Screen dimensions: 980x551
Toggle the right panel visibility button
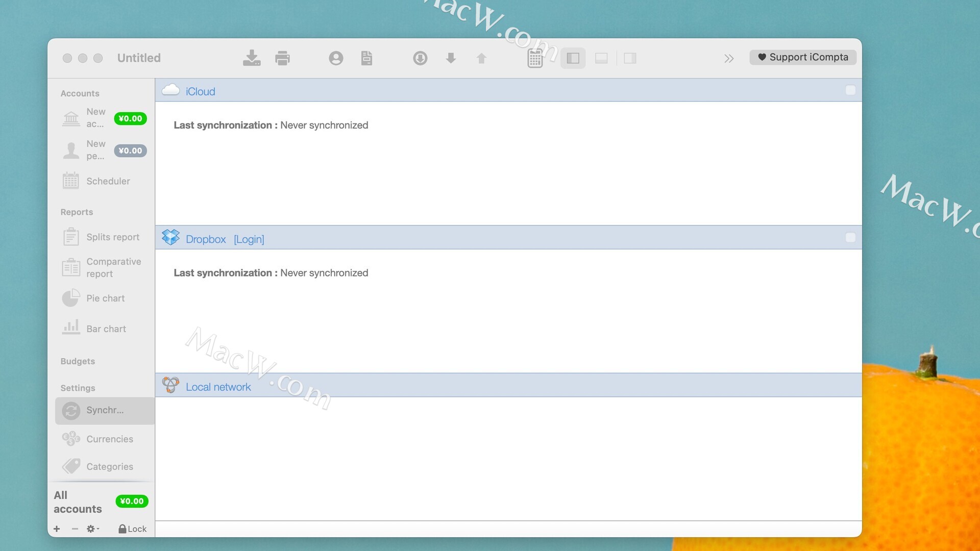[x=630, y=58]
